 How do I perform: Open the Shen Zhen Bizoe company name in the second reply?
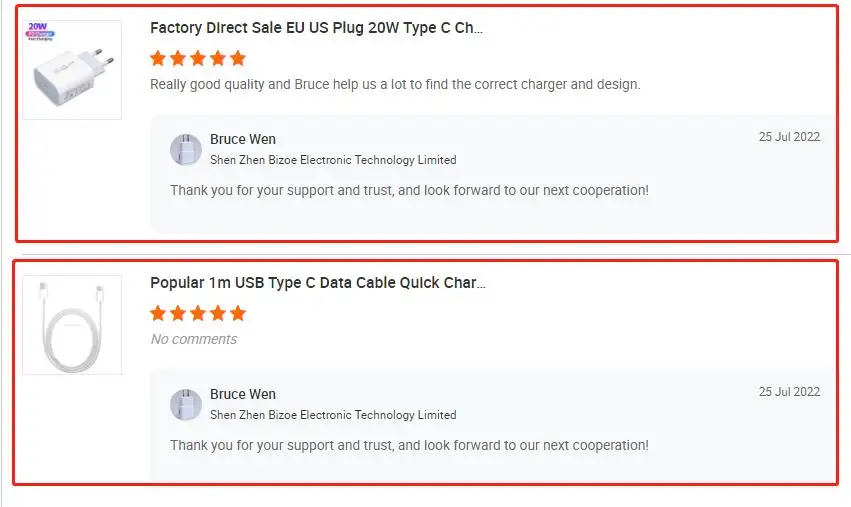pyautogui.click(x=333, y=415)
